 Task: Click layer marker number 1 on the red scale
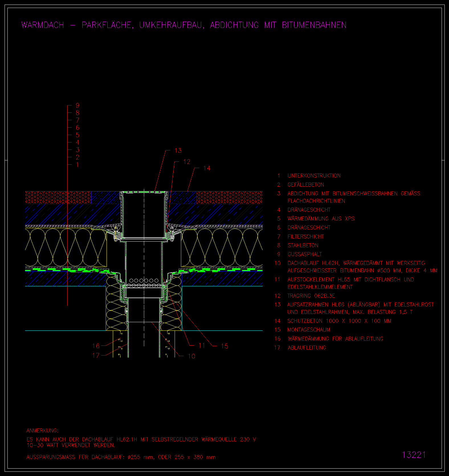coord(77,165)
